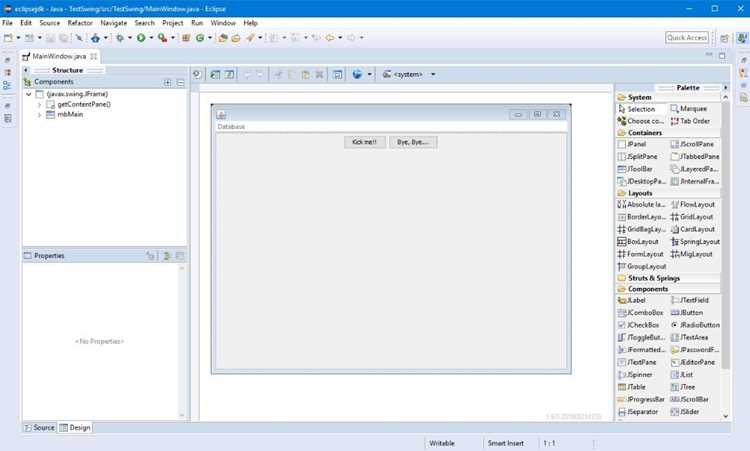Select the JToggleButton palette item
This screenshot has width=750, height=451.
coord(641,337)
